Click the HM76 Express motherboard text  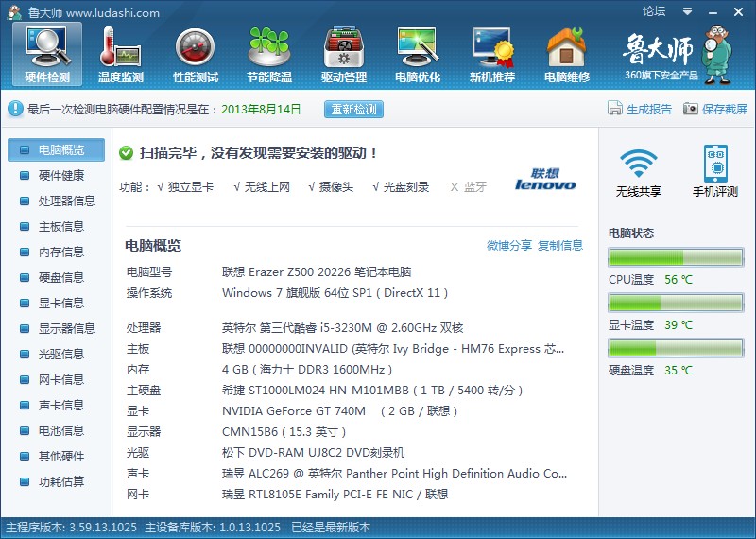pos(393,349)
